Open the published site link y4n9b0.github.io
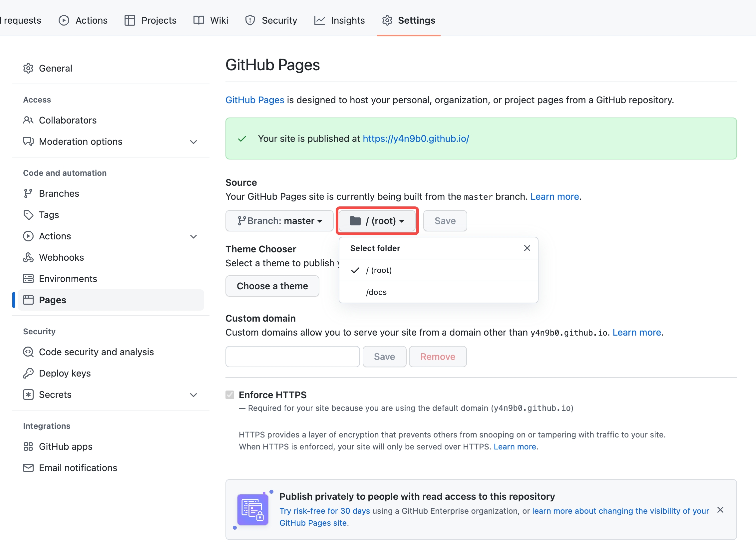This screenshot has width=756, height=550. [x=416, y=138]
